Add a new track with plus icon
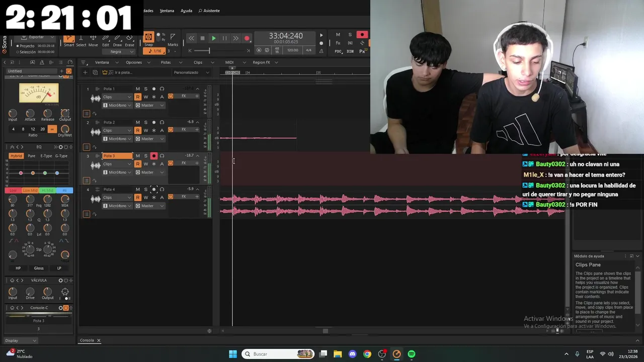The image size is (644, 362). point(85,72)
